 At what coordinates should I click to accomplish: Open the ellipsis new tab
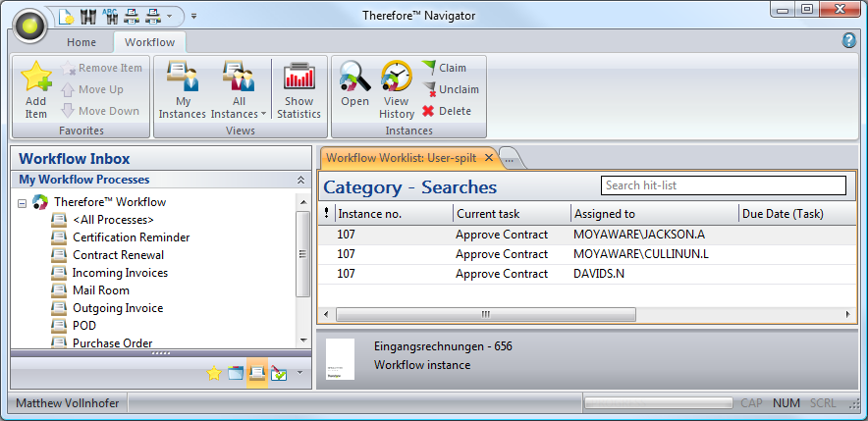[510, 159]
